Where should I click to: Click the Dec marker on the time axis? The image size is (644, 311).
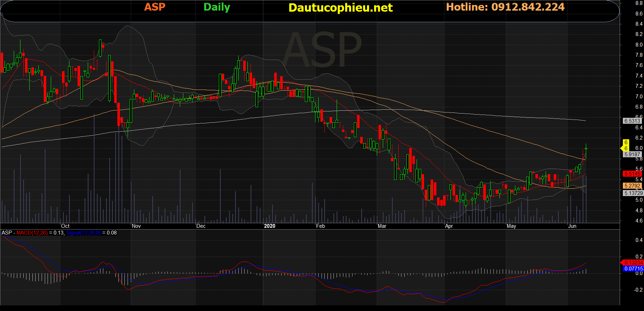pos(201,226)
